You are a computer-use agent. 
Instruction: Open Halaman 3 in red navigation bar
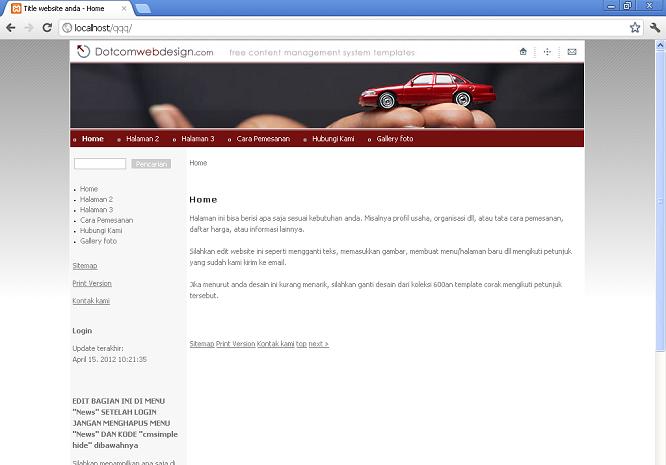coord(198,139)
